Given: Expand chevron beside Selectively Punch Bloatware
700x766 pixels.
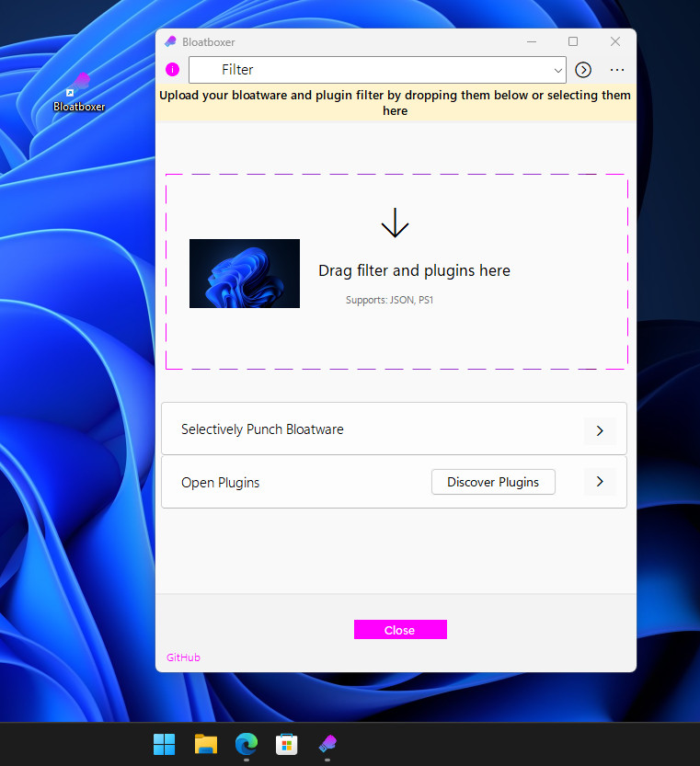Looking at the screenshot, I should [600, 430].
